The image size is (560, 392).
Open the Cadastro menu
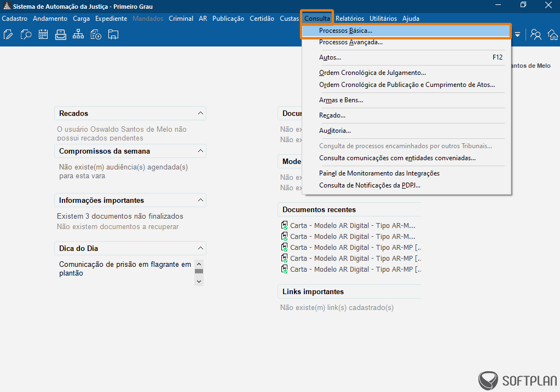(x=15, y=19)
